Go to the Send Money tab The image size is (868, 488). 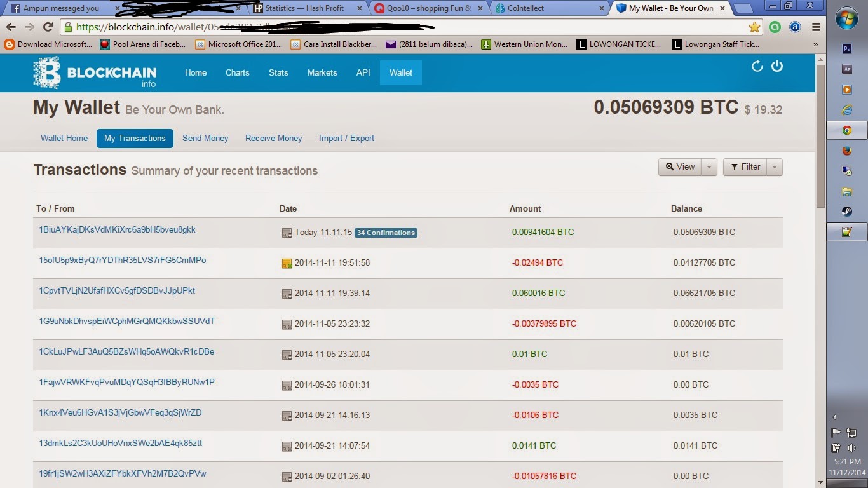[205, 138]
